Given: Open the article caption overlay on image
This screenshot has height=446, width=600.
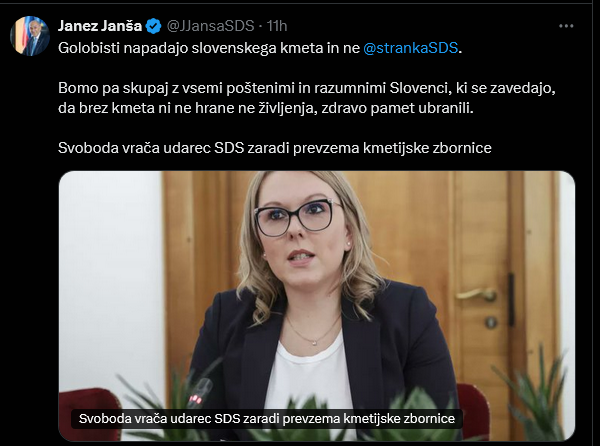Looking at the screenshot, I should click(x=267, y=418).
